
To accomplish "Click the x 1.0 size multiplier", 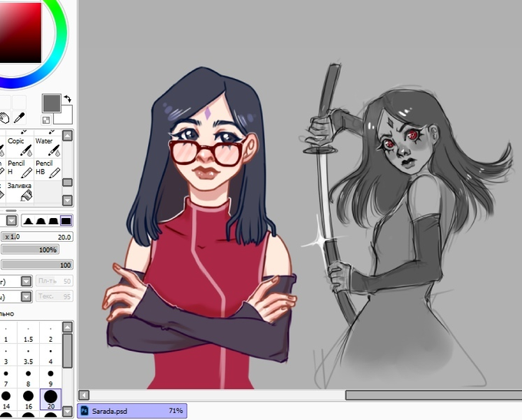I will (12, 236).
